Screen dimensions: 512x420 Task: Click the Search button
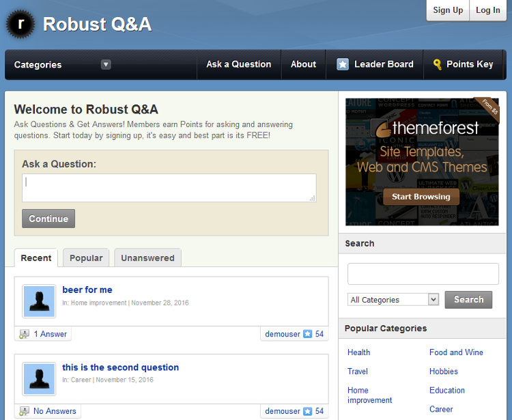coord(468,300)
